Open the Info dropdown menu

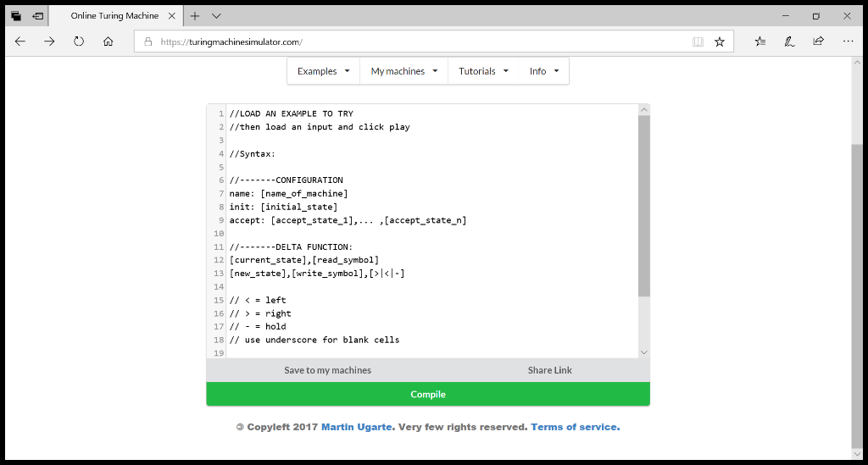tap(544, 71)
